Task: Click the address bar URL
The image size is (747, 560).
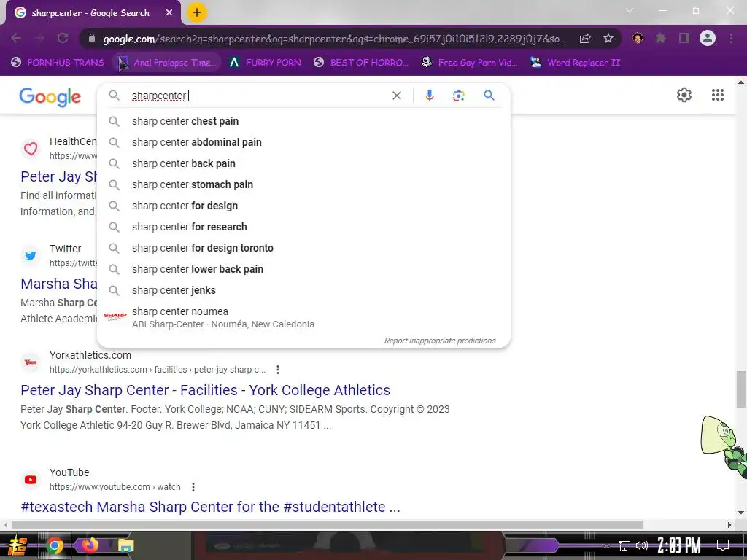Action: [x=334, y=39]
